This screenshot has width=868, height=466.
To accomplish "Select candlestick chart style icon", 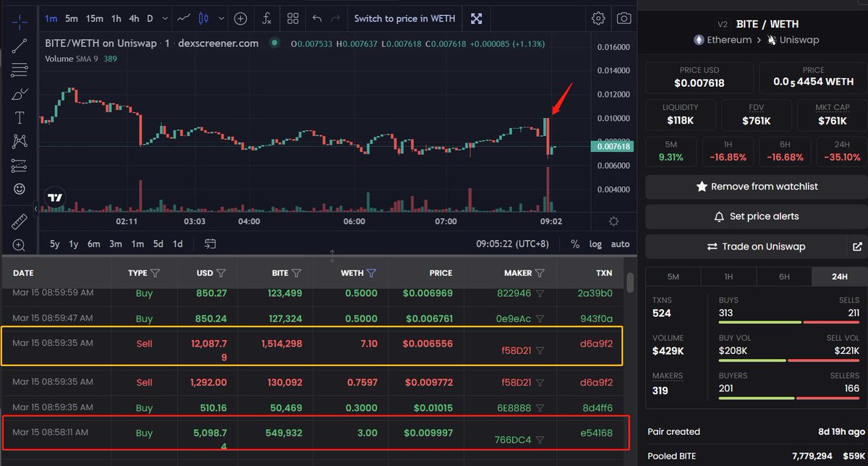I will (x=203, y=18).
